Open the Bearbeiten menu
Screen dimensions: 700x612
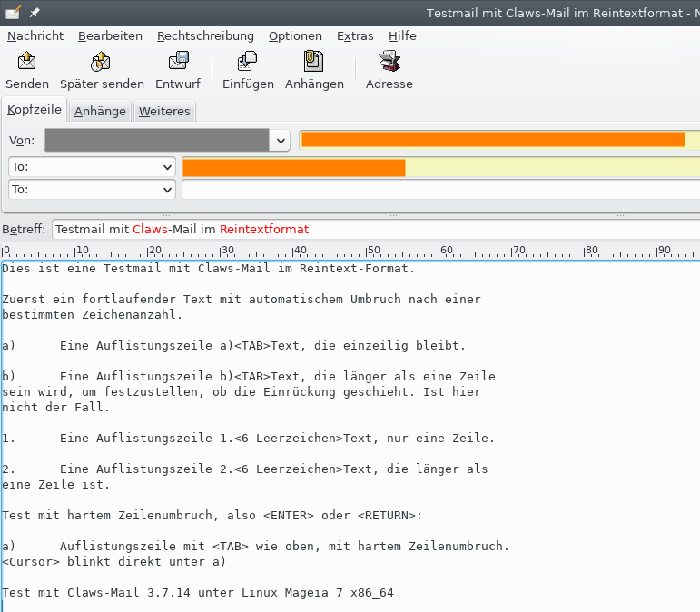pos(110,35)
